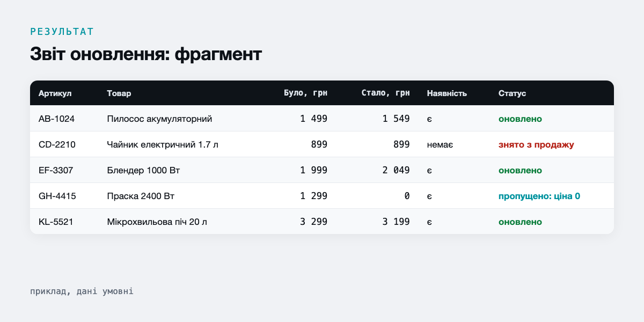Viewport: 644px width, 322px height.
Task: Click availability 'є' in the EF-3307 row
Action: tap(429, 170)
